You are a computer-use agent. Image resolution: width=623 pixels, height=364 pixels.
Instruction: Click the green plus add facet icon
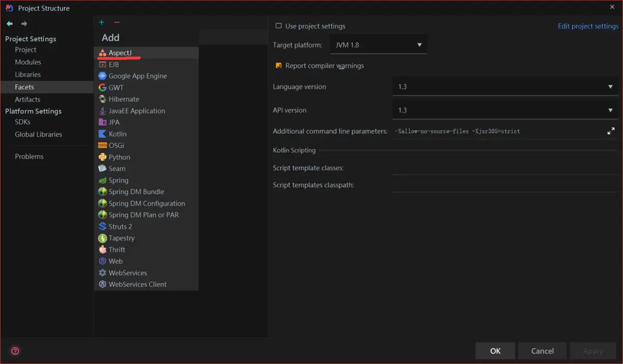coord(102,22)
